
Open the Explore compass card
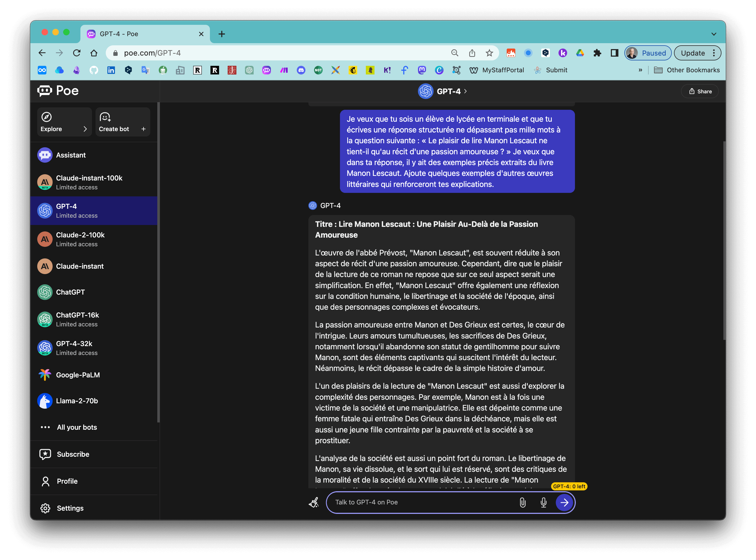(x=64, y=122)
